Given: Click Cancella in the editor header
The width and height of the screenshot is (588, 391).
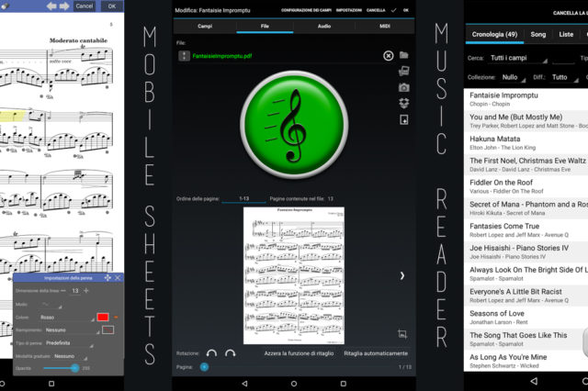Looking at the screenshot, I should (x=376, y=10).
